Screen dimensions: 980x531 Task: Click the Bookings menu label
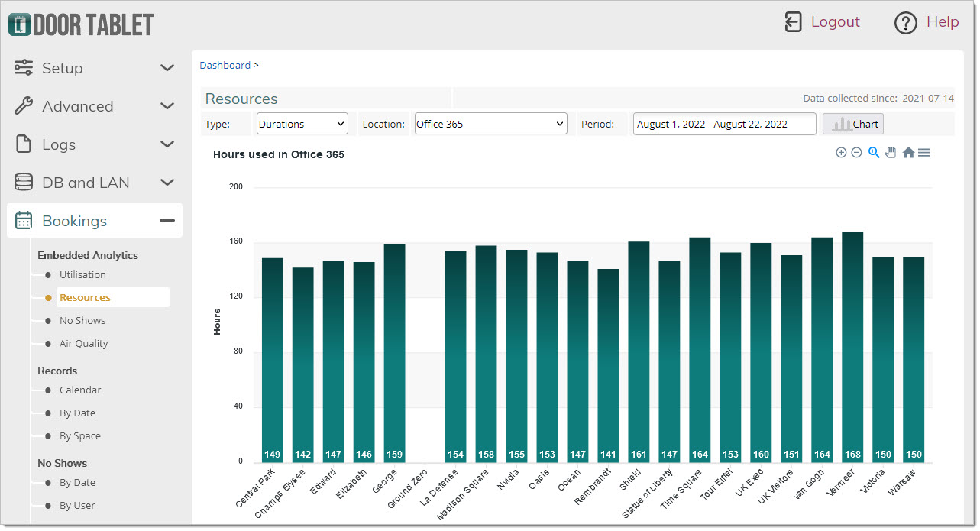75,221
